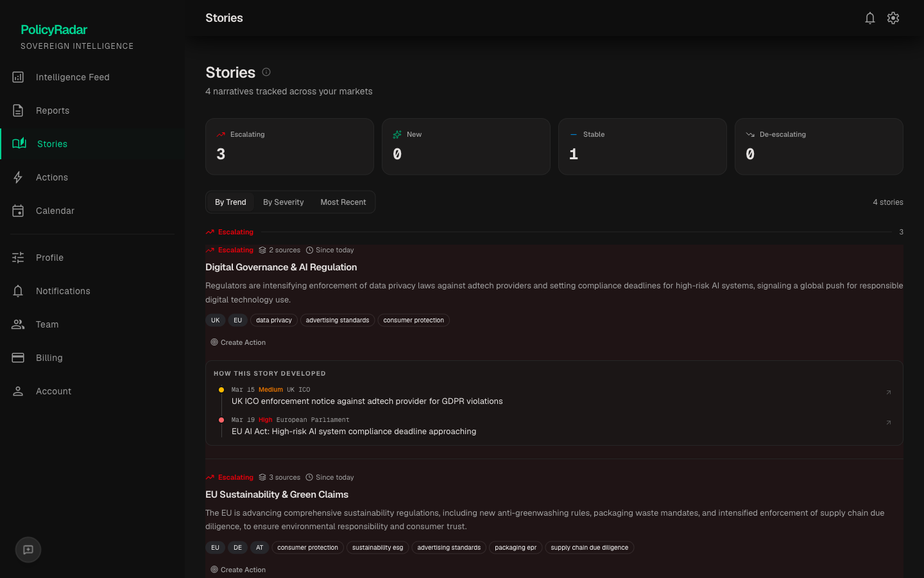Viewport: 924px width, 578px height.
Task: Select the Reports book icon in sidebar
Action: coord(18,110)
